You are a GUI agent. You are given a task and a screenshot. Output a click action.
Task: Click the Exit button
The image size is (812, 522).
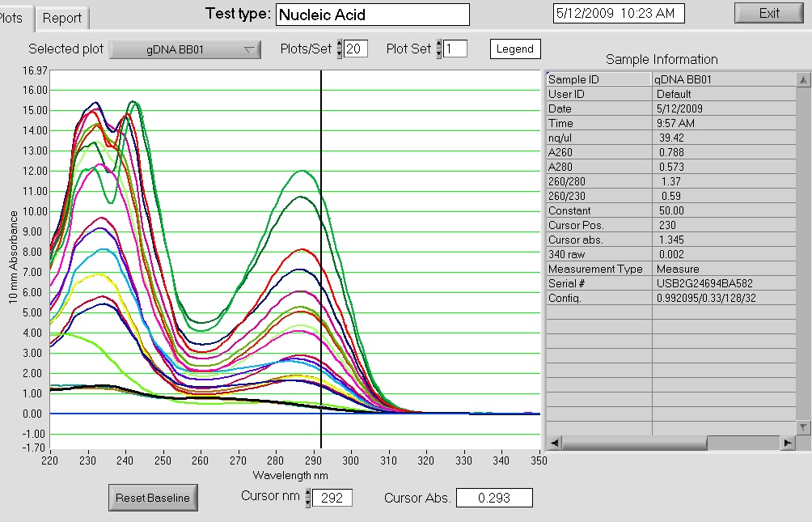pyautogui.click(x=768, y=13)
